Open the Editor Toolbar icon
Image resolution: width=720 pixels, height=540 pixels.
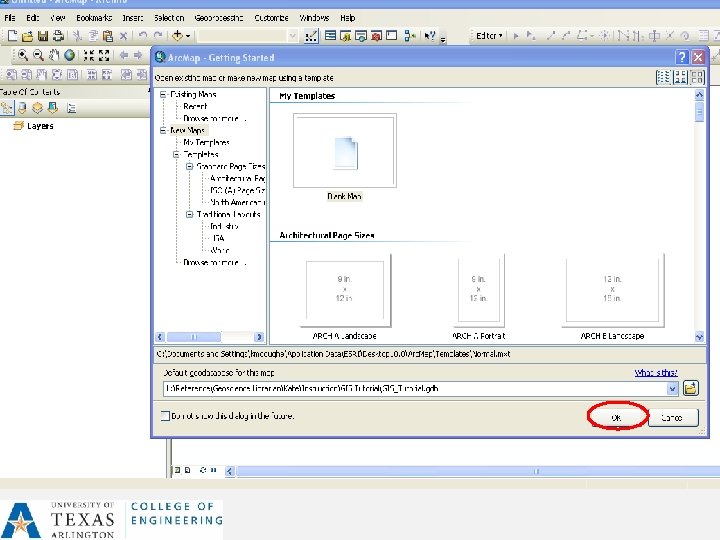click(311, 36)
